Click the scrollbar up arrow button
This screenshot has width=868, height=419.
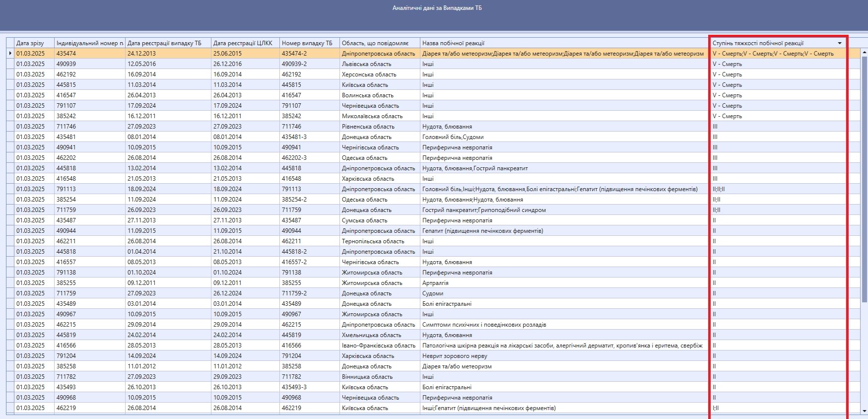(x=865, y=52)
